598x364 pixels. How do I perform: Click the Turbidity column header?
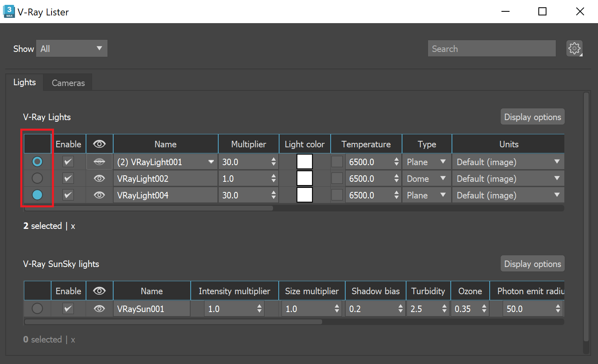[x=428, y=291]
